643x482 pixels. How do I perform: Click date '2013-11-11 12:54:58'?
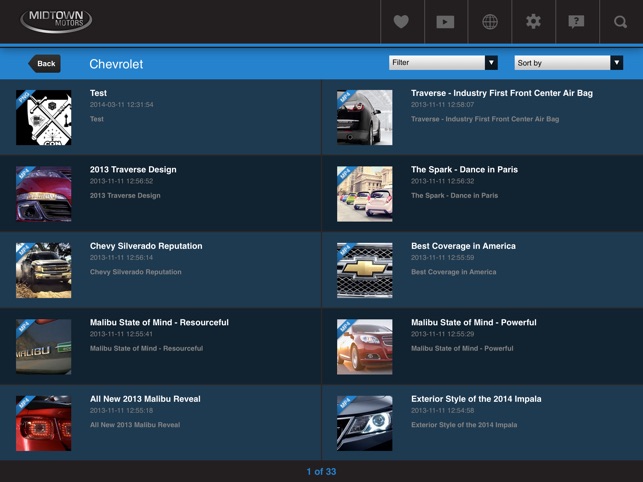coord(442,410)
